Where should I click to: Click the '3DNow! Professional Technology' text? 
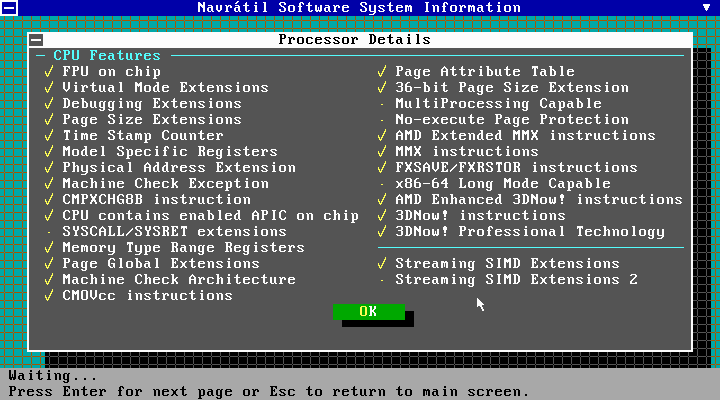pos(530,232)
